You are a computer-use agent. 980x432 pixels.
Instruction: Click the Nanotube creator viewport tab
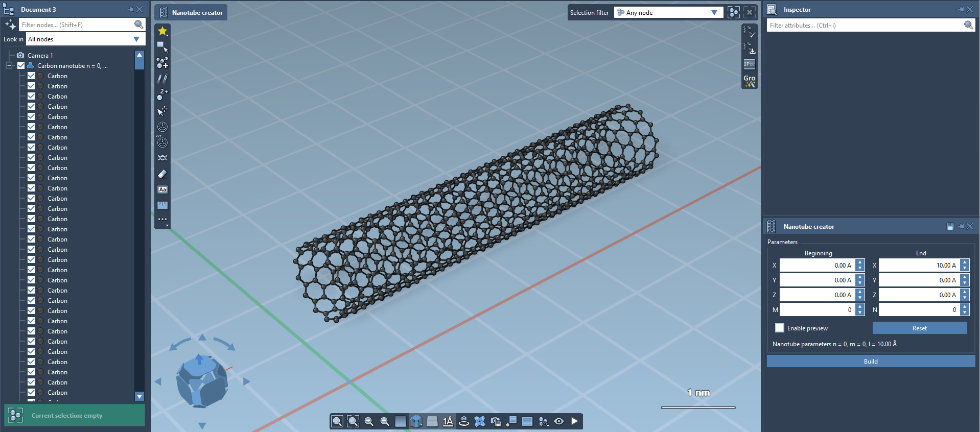pyautogui.click(x=192, y=13)
